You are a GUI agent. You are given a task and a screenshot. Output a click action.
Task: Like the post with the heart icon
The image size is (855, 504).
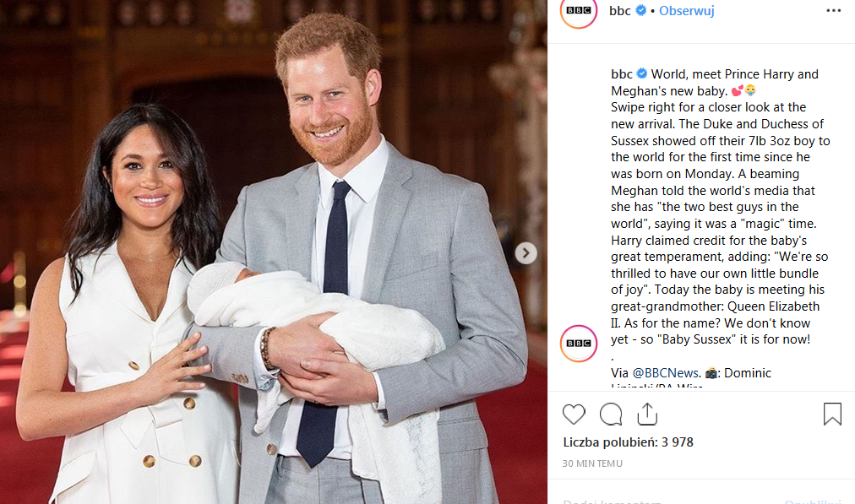click(574, 415)
